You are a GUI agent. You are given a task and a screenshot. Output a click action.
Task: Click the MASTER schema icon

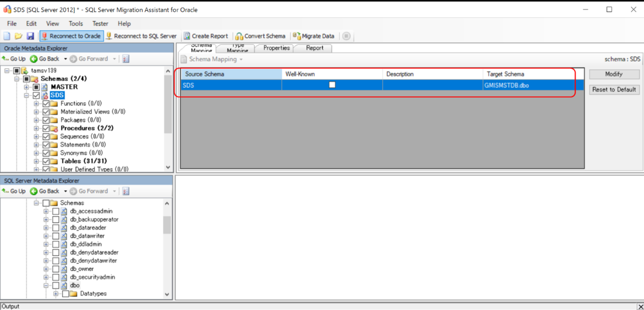(45, 87)
